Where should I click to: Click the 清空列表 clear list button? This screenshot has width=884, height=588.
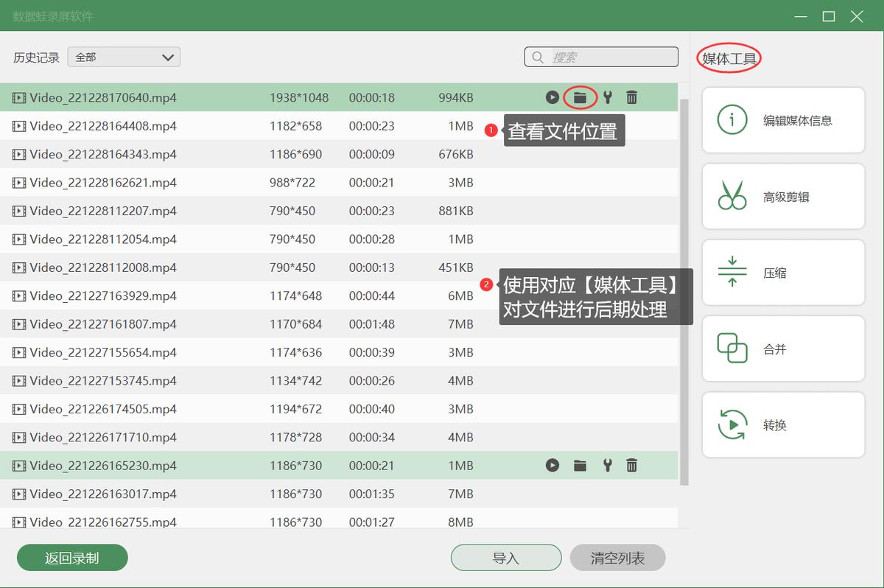pyautogui.click(x=617, y=558)
